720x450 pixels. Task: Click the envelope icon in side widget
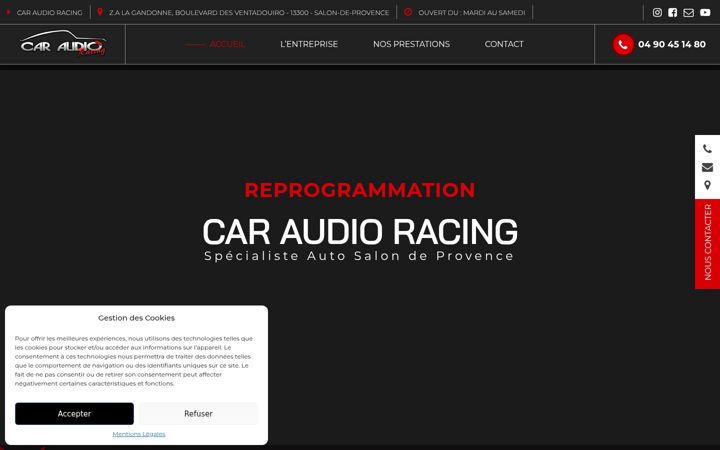707,167
